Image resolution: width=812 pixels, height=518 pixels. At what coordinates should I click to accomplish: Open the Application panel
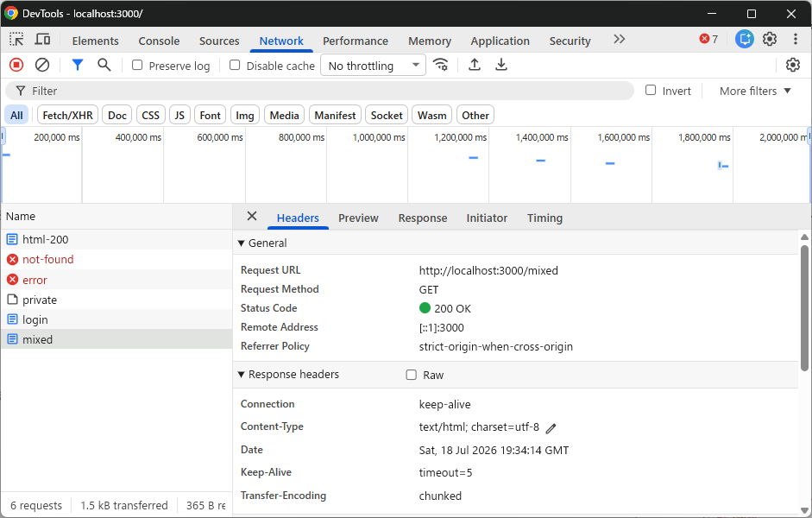pyautogui.click(x=500, y=41)
